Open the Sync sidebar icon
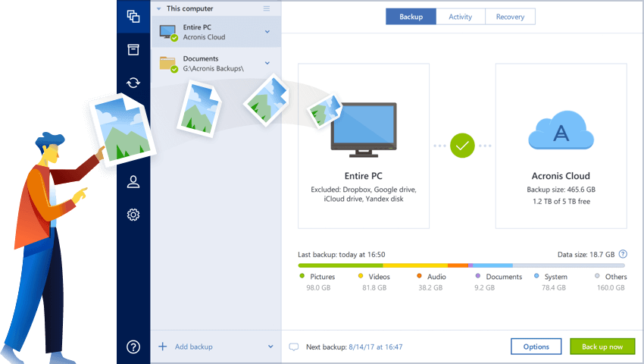644x364 pixels. click(x=133, y=83)
